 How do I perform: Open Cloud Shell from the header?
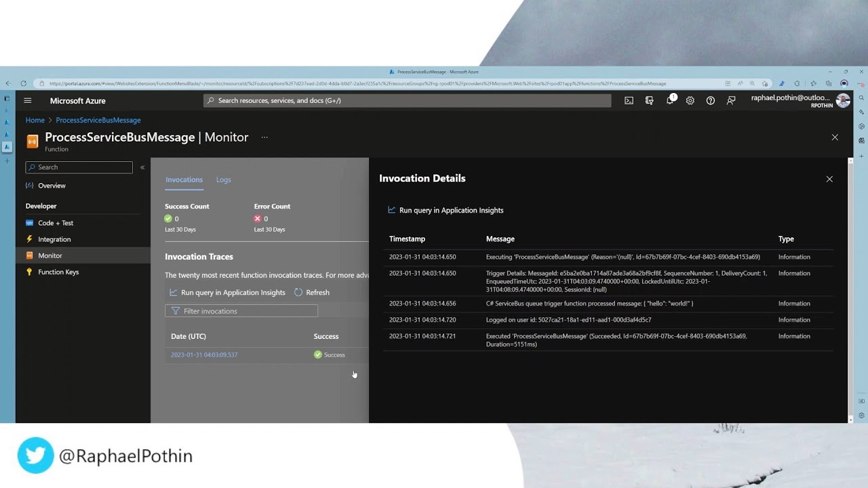pyautogui.click(x=629, y=100)
